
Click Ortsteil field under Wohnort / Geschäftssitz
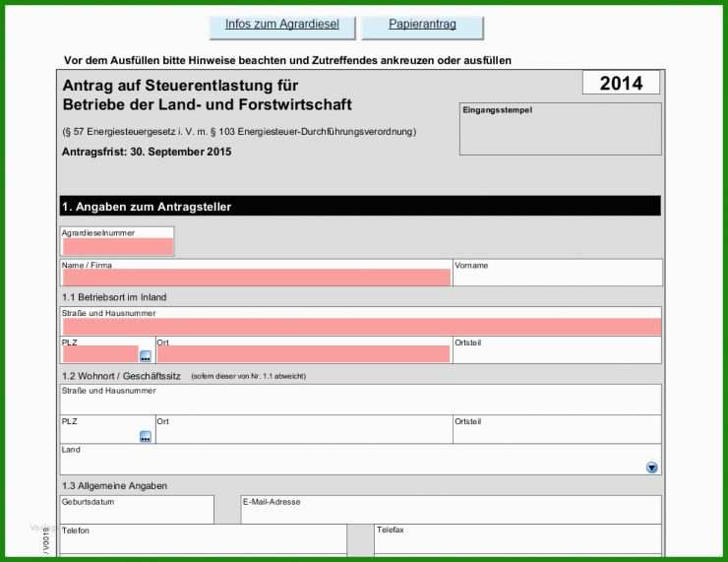(x=557, y=430)
